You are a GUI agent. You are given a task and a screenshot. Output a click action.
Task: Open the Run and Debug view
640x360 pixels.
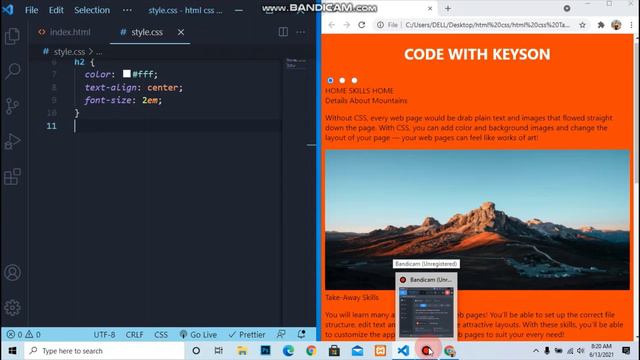coord(12,141)
